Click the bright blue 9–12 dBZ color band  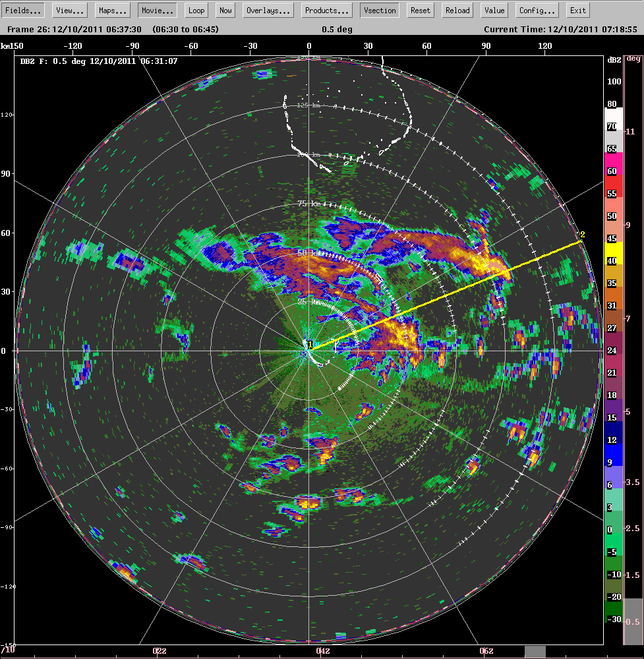pos(614,455)
